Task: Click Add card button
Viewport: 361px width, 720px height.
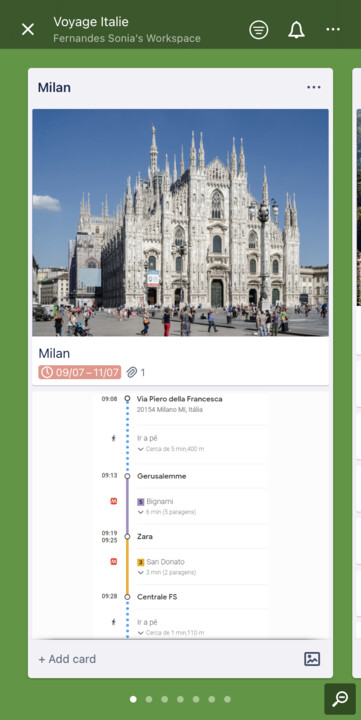Action: [67, 659]
